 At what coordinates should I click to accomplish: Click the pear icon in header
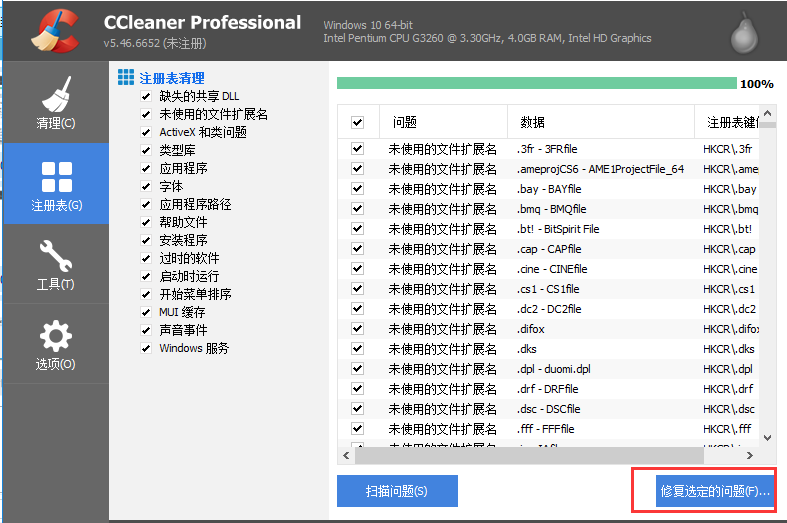coord(744,33)
